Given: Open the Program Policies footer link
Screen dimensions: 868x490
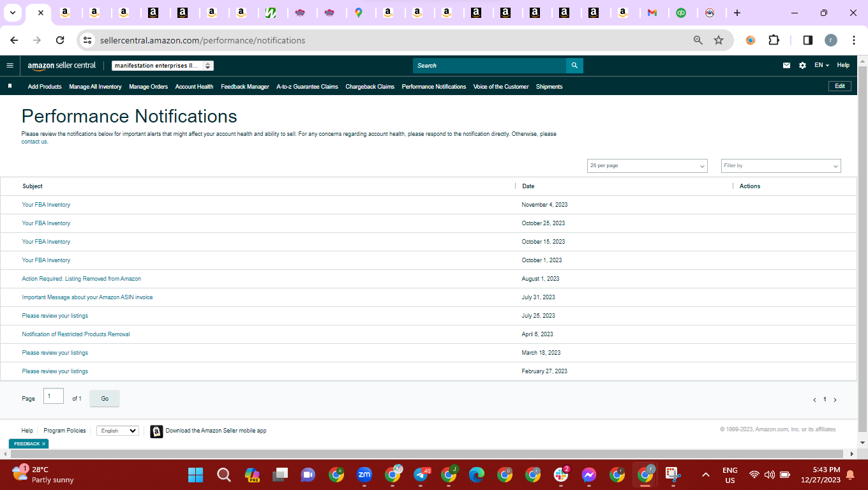Looking at the screenshot, I should [64, 431].
